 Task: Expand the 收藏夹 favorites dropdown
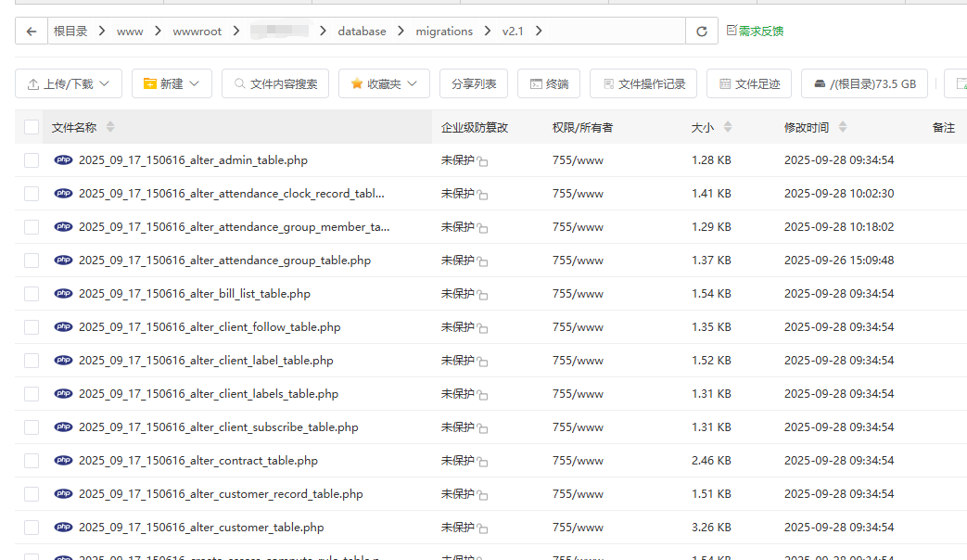click(384, 83)
